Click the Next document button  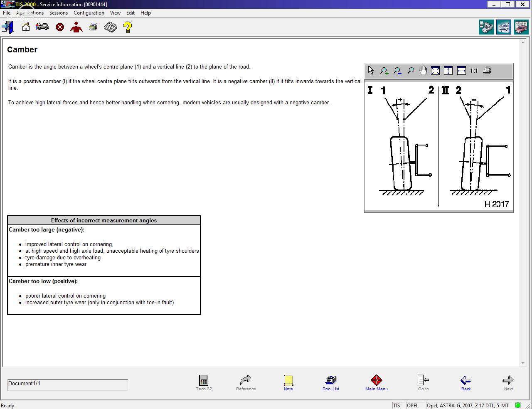tap(508, 383)
